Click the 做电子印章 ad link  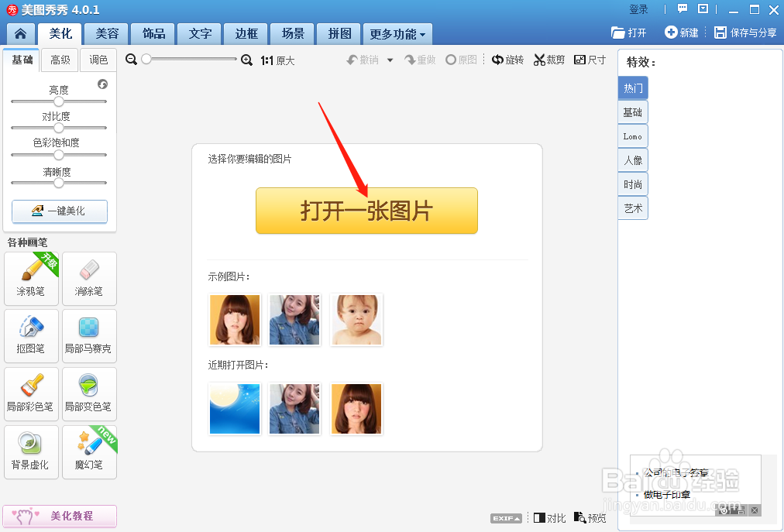coord(667,495)
